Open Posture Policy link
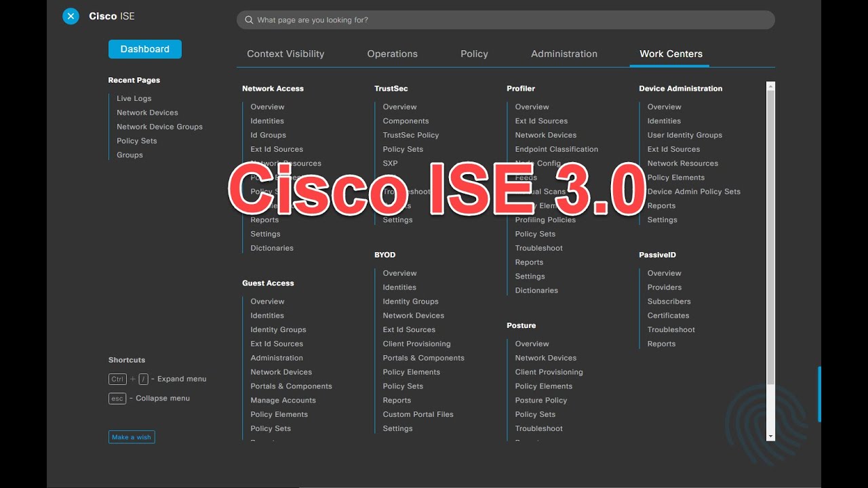 pos(540,401)
